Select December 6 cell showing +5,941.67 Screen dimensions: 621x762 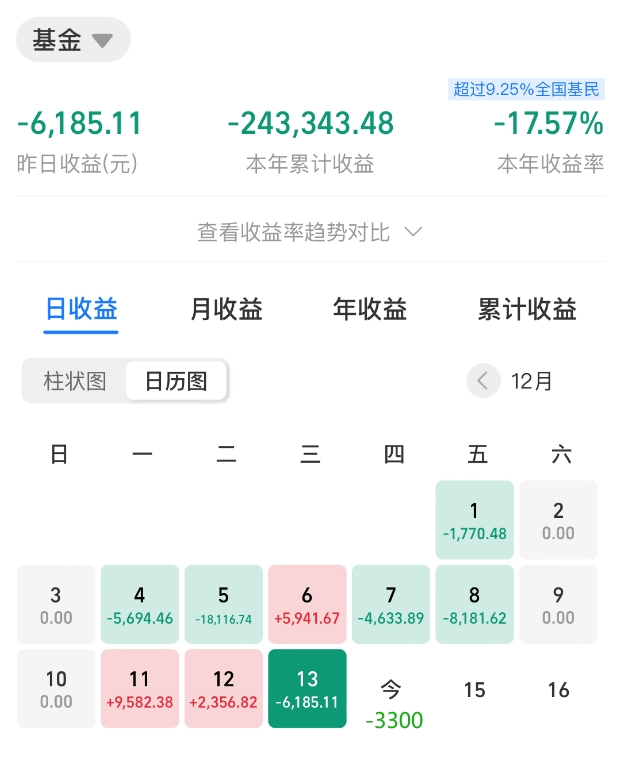(307, 604)
